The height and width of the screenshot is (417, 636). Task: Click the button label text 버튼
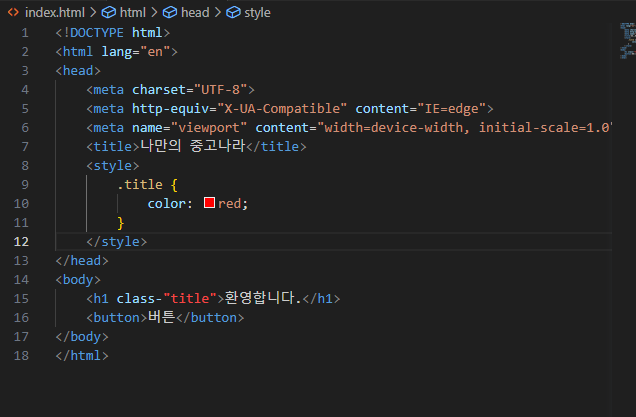(161, 317)
